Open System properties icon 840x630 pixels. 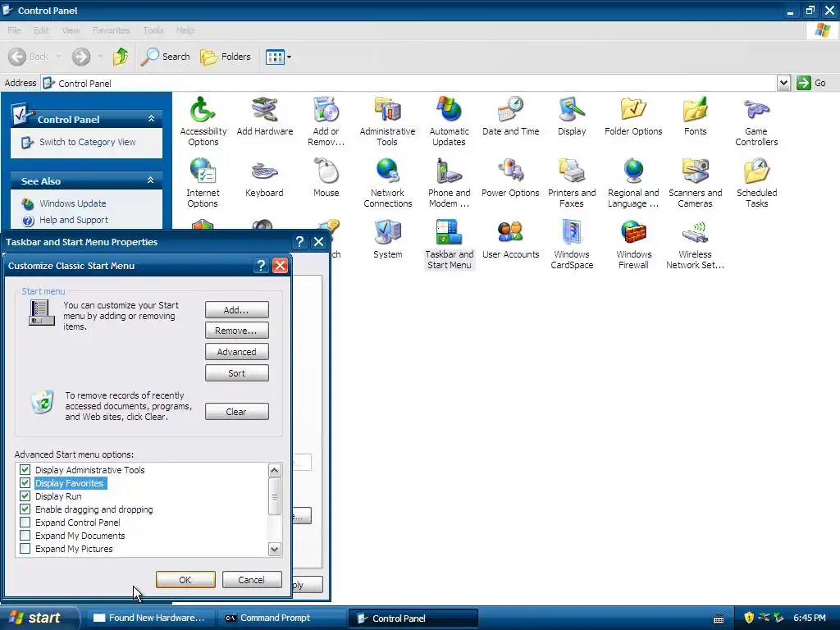387,240
